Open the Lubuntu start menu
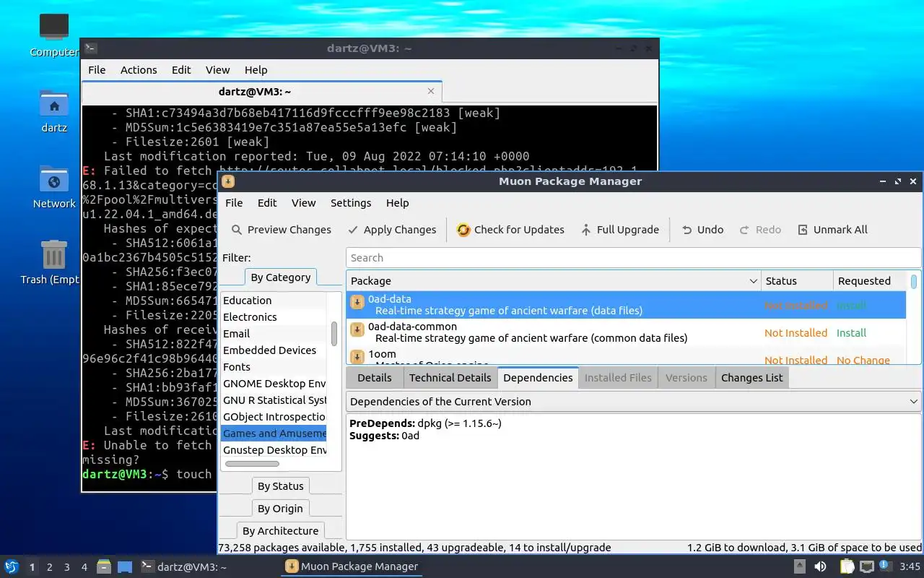The height and width of the screenshot is (578, 924). [x=12, y=567]
